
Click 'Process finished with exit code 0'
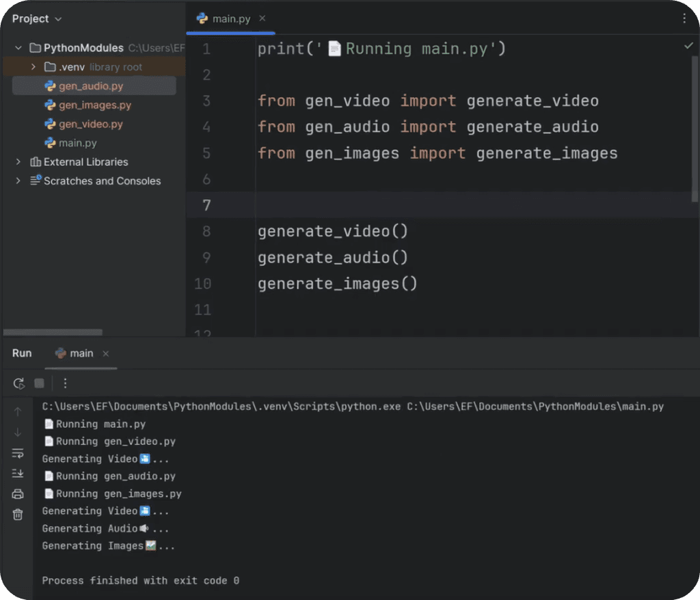[141, 580]
